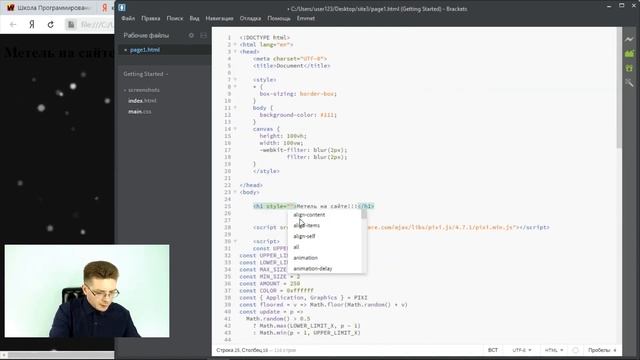Click the Live Preview lightning icon
Image resolution: width=640 pixels, height=360 pixels.
coord(629,39)
